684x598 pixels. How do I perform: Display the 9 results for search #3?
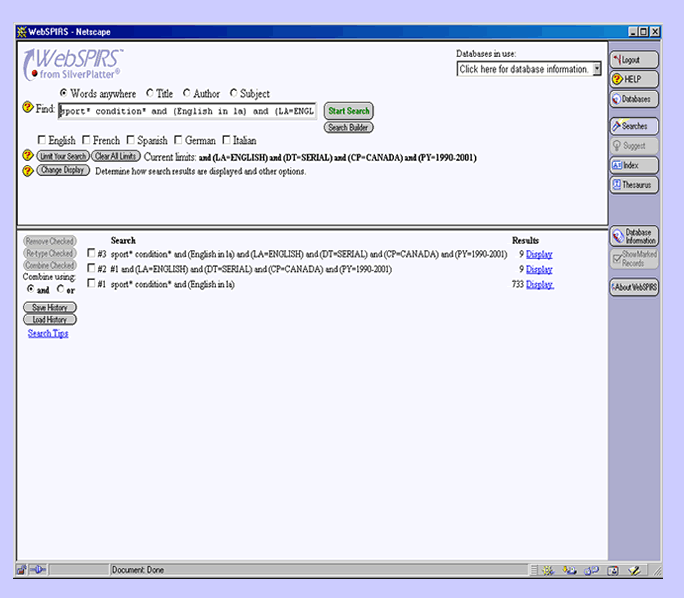point(539,254)
